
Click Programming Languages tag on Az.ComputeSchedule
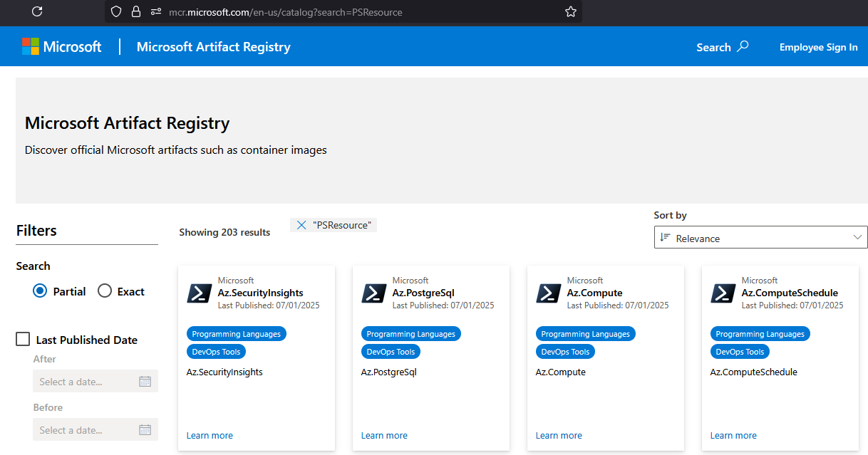(x=760, y=334)
